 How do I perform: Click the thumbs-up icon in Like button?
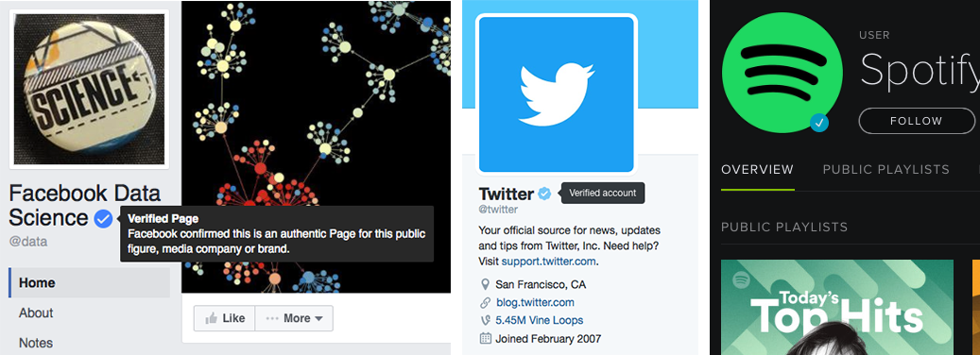213,318
